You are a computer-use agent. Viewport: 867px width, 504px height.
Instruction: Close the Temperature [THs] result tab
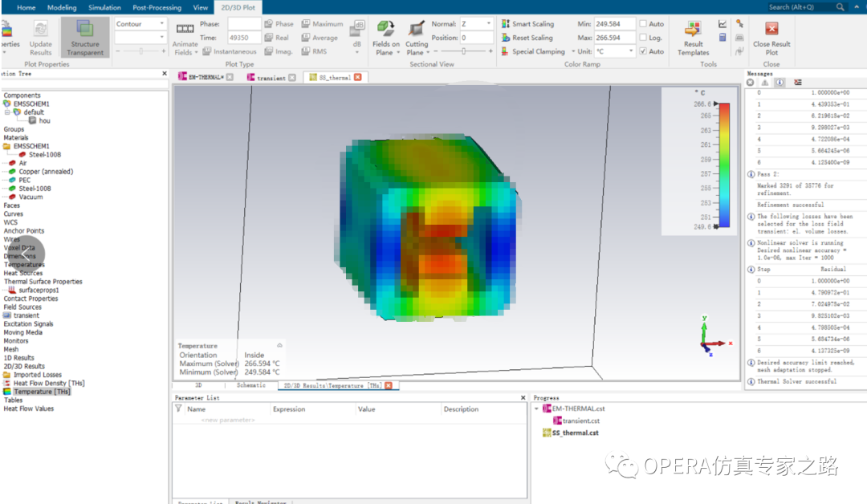(x=389, y=386)
